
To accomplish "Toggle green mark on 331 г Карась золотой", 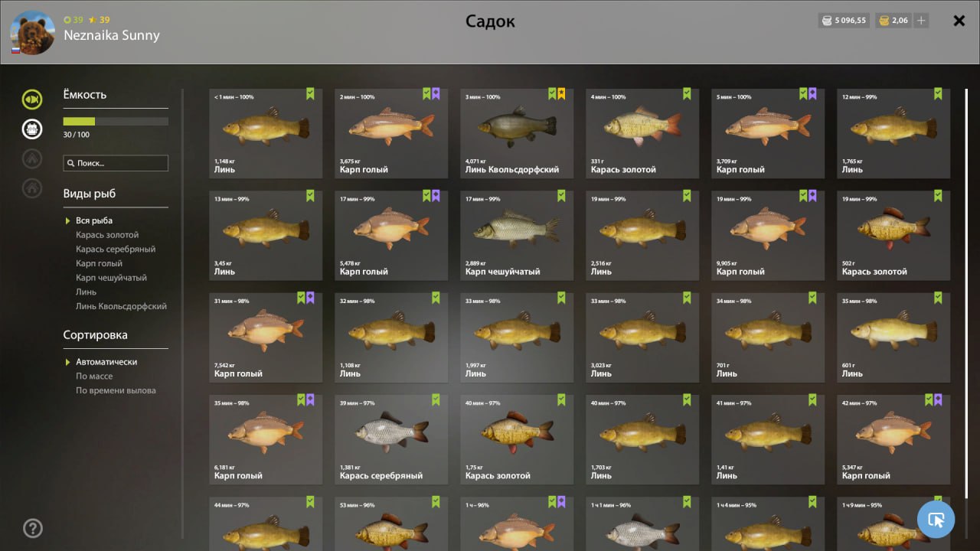I will tap(687, 94).
